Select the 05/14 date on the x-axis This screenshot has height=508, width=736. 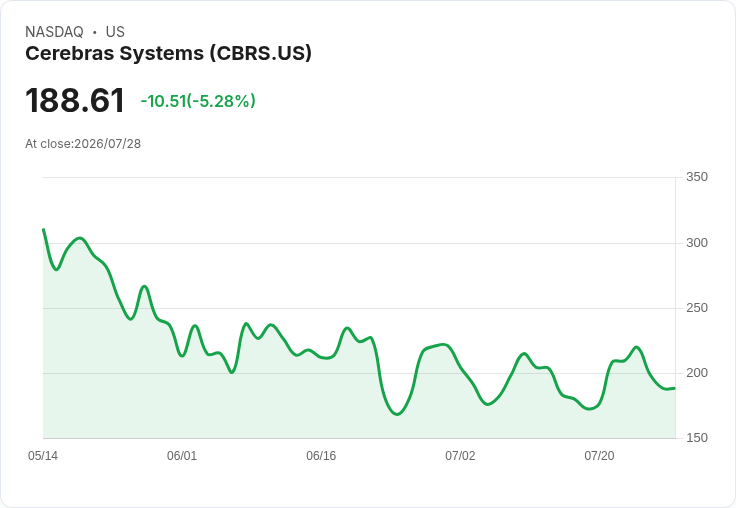(43, 455)
